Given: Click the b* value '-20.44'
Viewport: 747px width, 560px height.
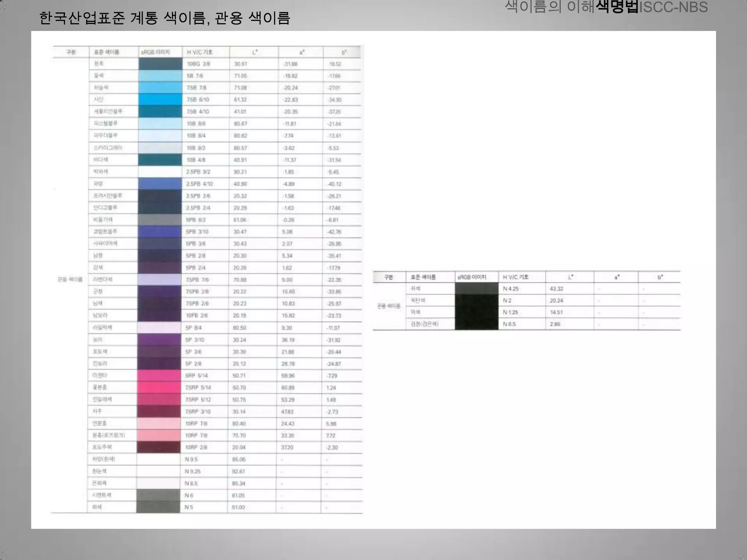Looking at the screenshot, I should 334,352.
